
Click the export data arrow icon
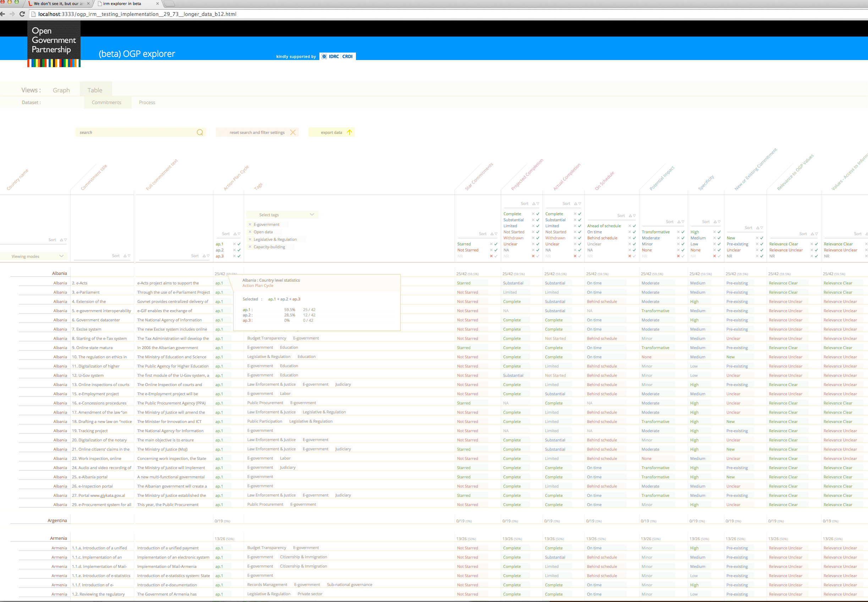(350, 132)
